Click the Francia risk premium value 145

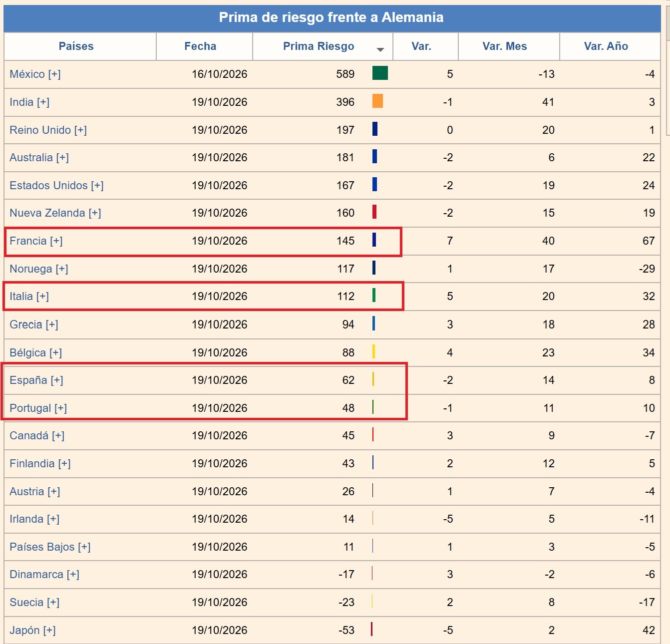(345, 241)
